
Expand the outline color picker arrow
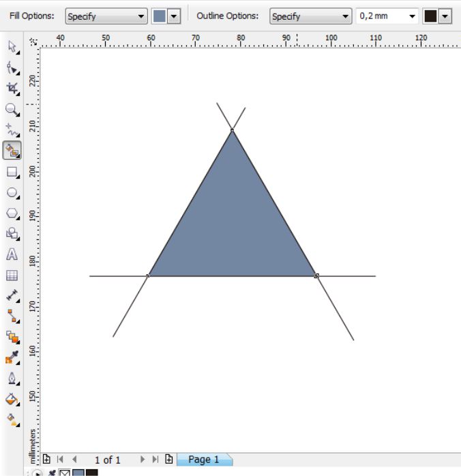click(445, 16)
